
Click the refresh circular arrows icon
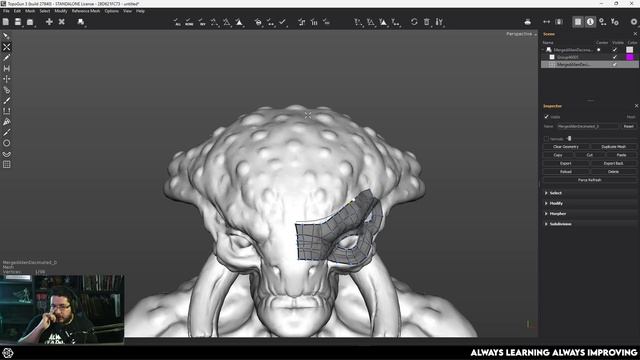coord(414,22)
